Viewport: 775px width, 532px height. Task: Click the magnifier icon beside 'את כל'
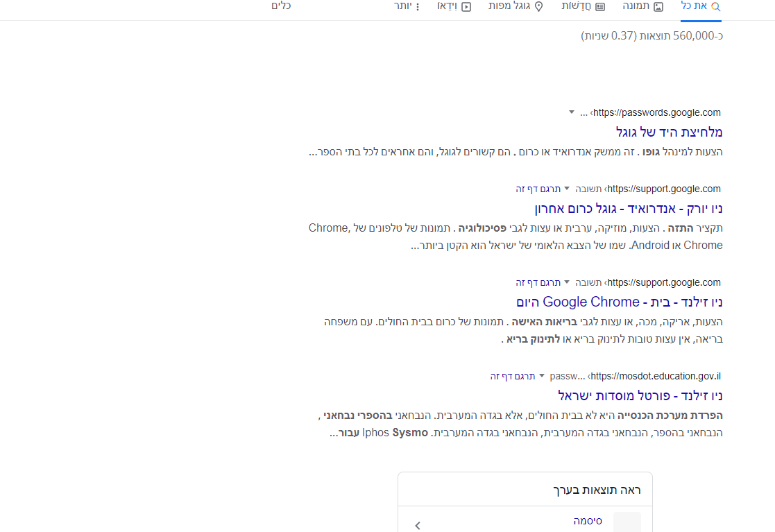point(716,6)
